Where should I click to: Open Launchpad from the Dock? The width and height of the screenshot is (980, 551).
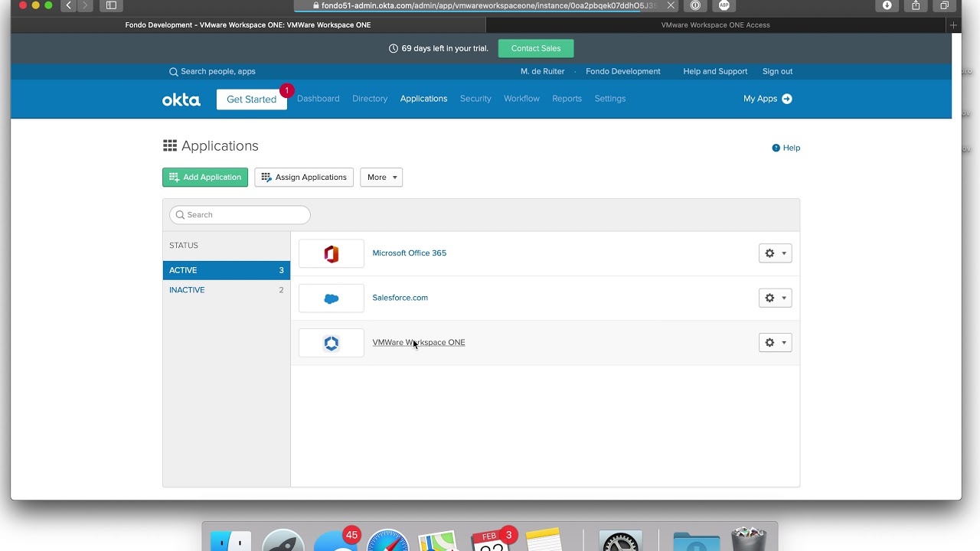[283, 540]
